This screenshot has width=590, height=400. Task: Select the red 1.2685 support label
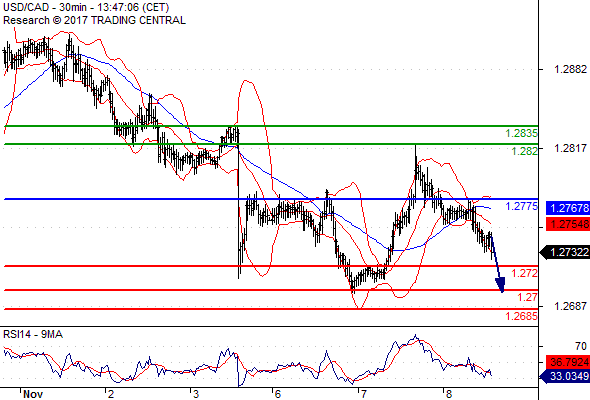pos(522,316)
